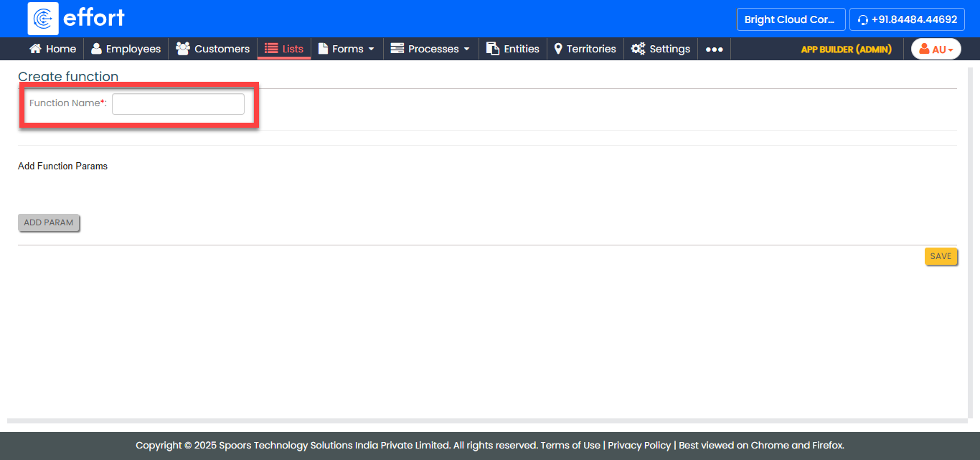
Task: Click the Lists icon in navbar
Action: (271, 49)
